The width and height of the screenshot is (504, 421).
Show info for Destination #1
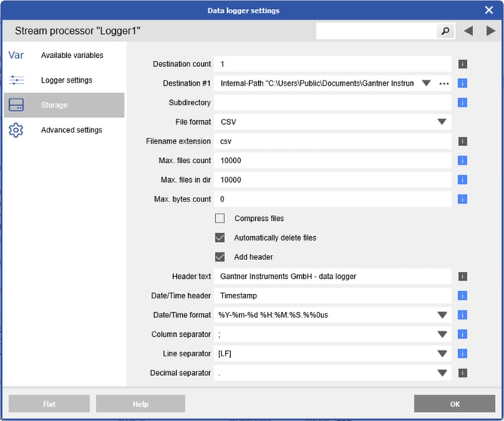tap(463, 83)
